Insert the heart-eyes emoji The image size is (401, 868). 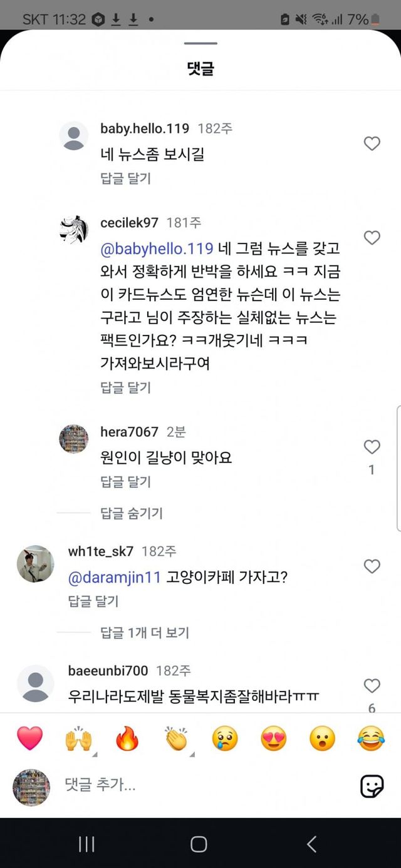click(274, 740)
